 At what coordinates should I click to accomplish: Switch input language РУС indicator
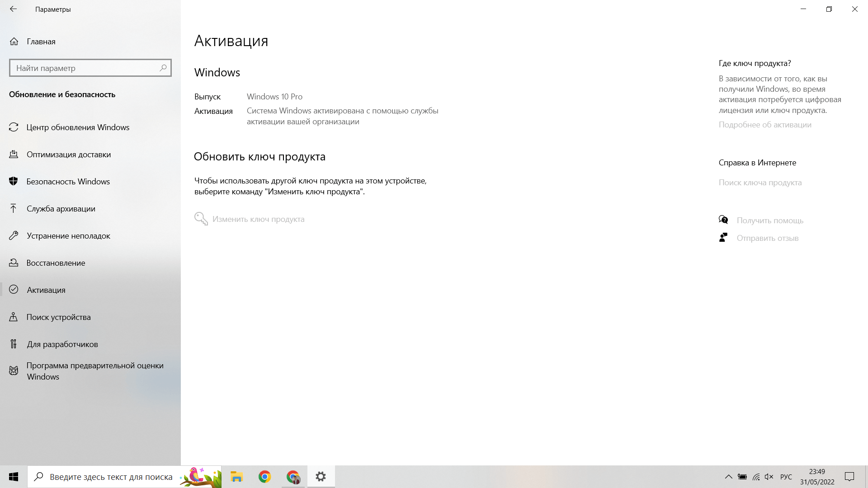[786, 477]
